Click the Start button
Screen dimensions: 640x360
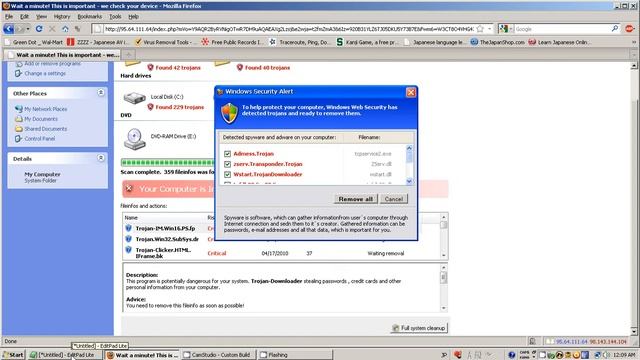(13, 355)
